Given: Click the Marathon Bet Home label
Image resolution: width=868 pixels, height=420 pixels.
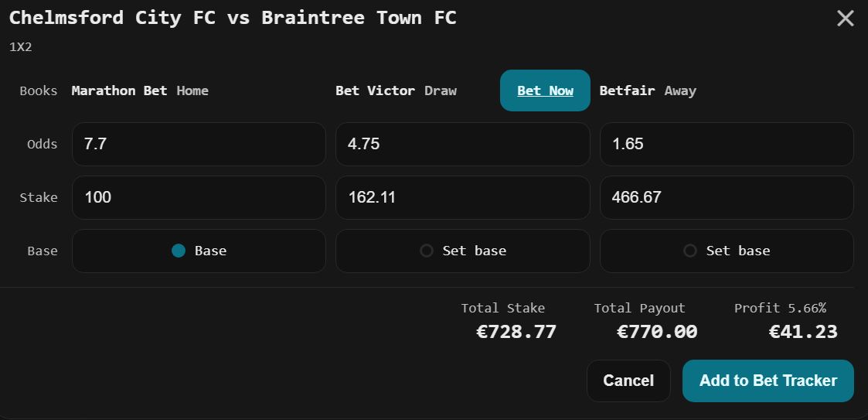Looking at the screenshot, I should [140, 90].
